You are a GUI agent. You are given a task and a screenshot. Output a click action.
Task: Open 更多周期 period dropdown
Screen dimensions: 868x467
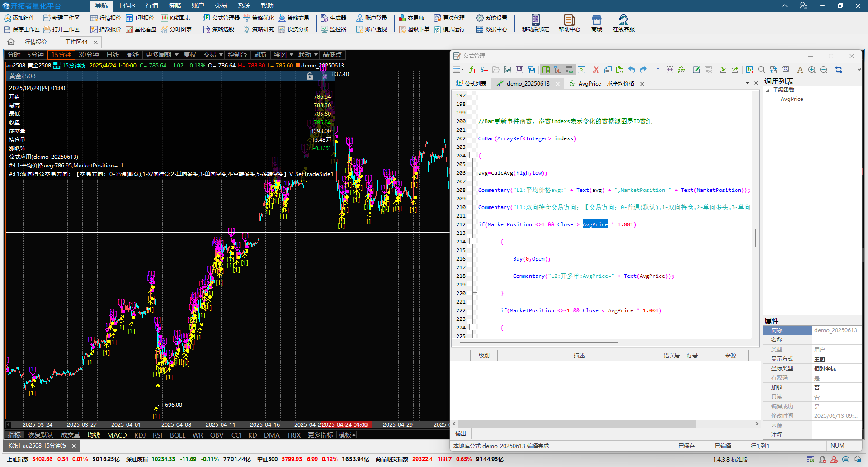click(161, 55)
